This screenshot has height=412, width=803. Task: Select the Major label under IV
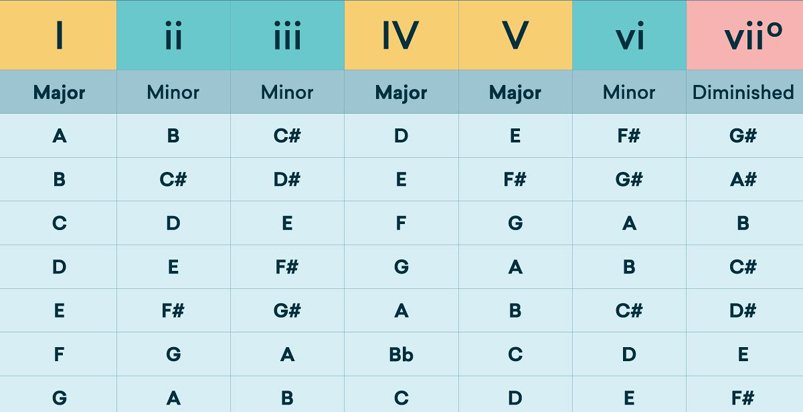[402, 92]
